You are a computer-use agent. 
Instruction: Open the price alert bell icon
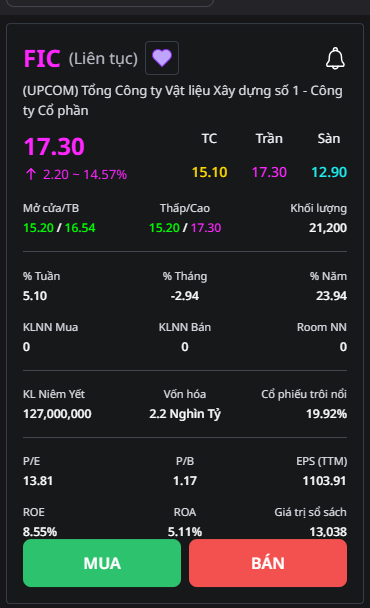(335, 59)
